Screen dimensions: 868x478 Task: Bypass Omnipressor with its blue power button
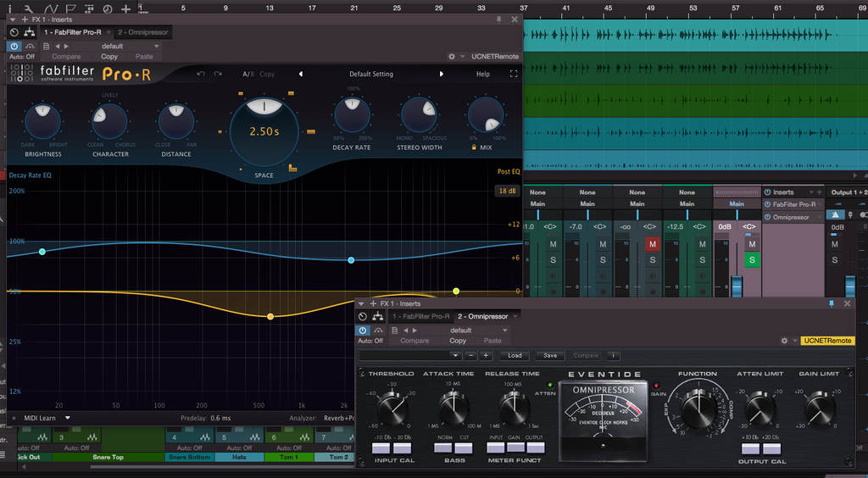pos(362,331)
